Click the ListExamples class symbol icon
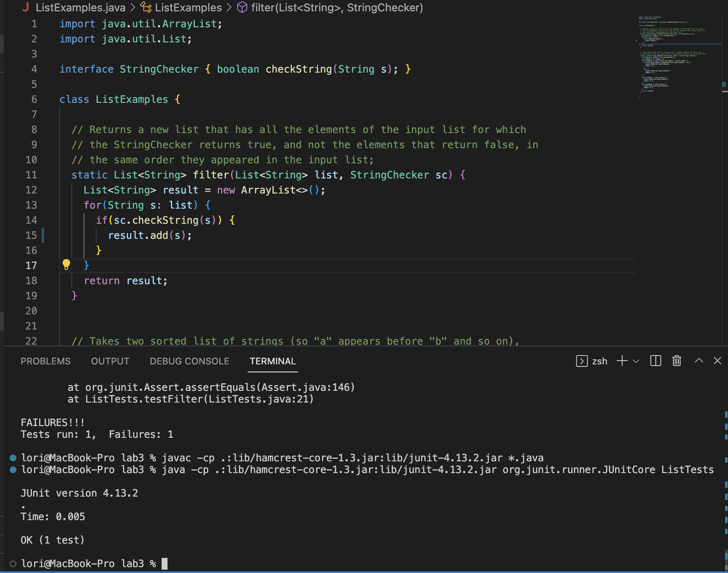 point(146,7)
